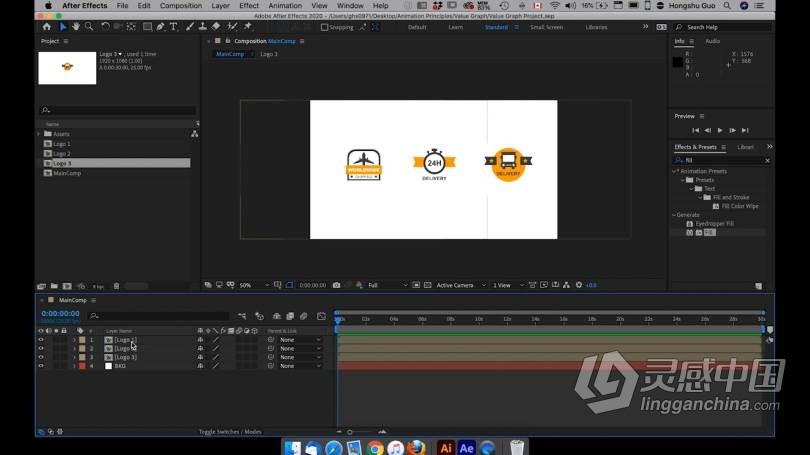
Task: Hide the BKG layer eye
Action: point(41,366)
